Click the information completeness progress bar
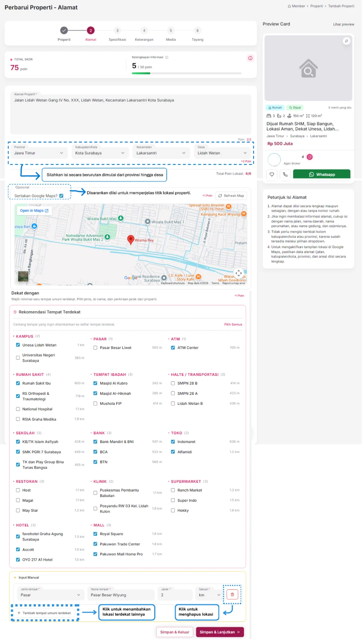 [x=187, y=73]
